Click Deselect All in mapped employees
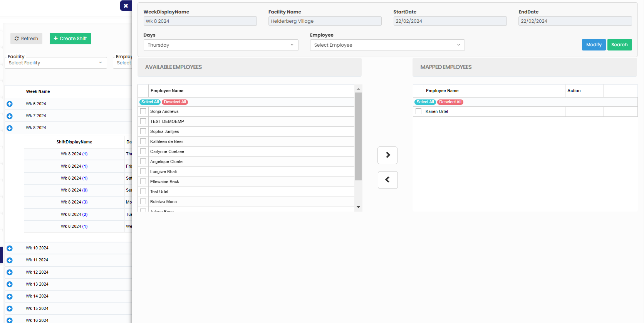The height and width of the screenshot is (323, 644). pyautogui.click(x=450, y=102)
